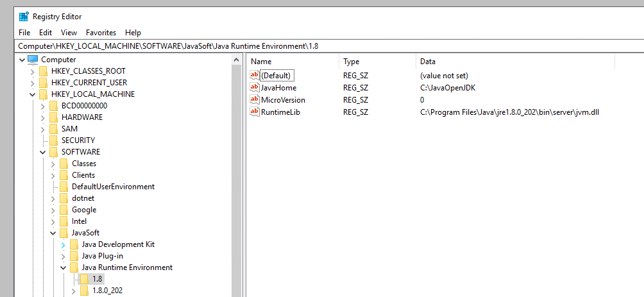Expand the Java Development Kit key
This screenshot has height=297, width=644.
click(63, 245)
